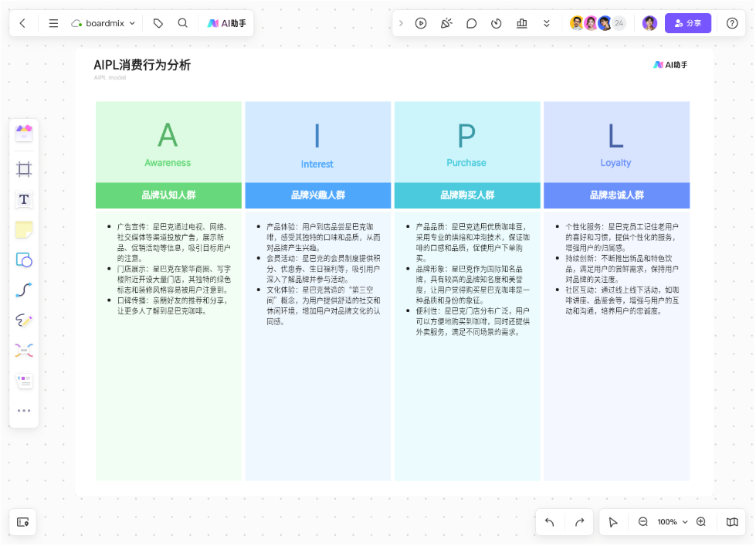Click the 品牌购买人群 cyan bar
The image size is (756, 546).
(x=467, y=195)
